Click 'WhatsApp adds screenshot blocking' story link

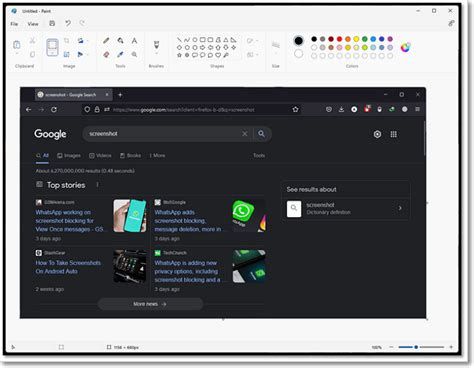[x=188, y=221]
